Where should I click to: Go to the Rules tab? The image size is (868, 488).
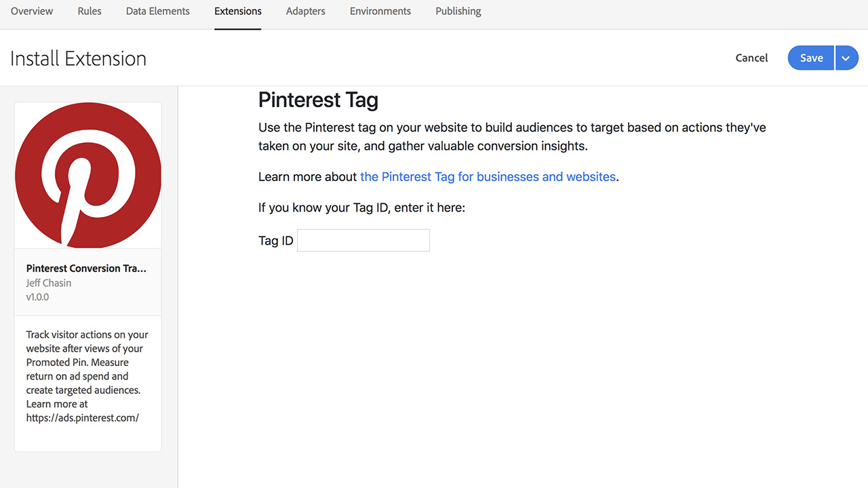coord(90,12)
